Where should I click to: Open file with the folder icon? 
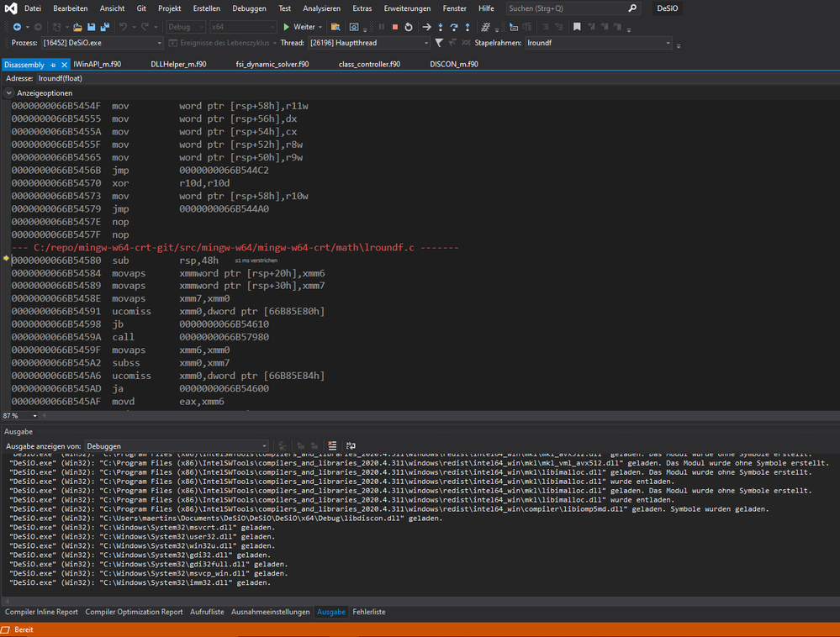click(x=77, y=27)
